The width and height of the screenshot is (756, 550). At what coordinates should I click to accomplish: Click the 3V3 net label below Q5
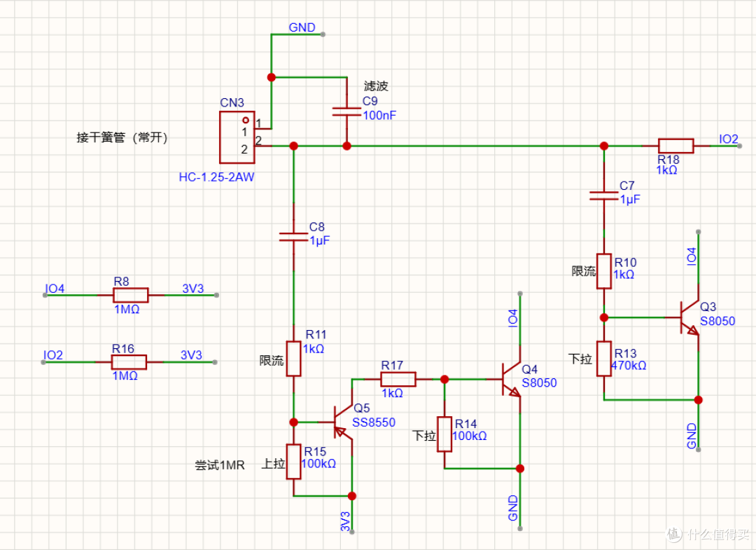pyautogui.click(x=345, y=521)
